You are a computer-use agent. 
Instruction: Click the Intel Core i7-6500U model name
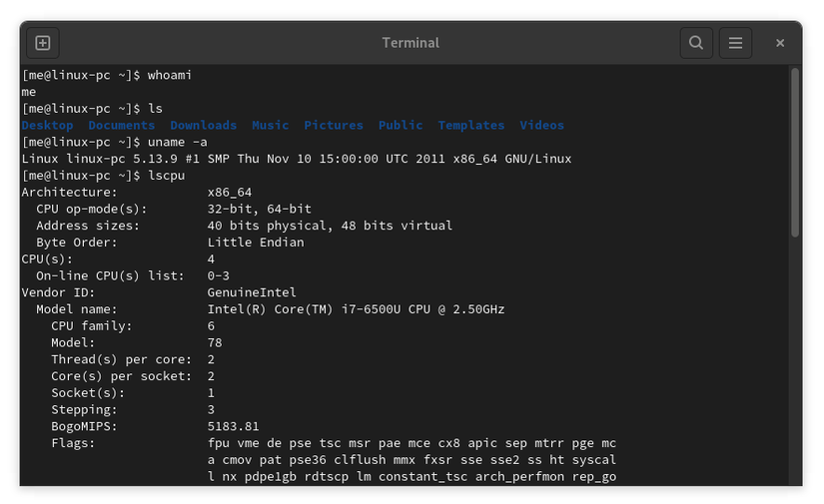(x=356, y=309)
